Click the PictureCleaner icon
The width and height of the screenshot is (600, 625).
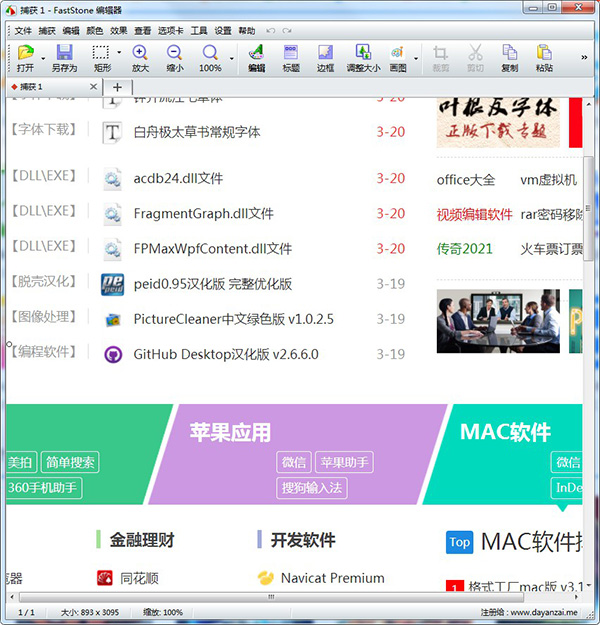(113, 319)
